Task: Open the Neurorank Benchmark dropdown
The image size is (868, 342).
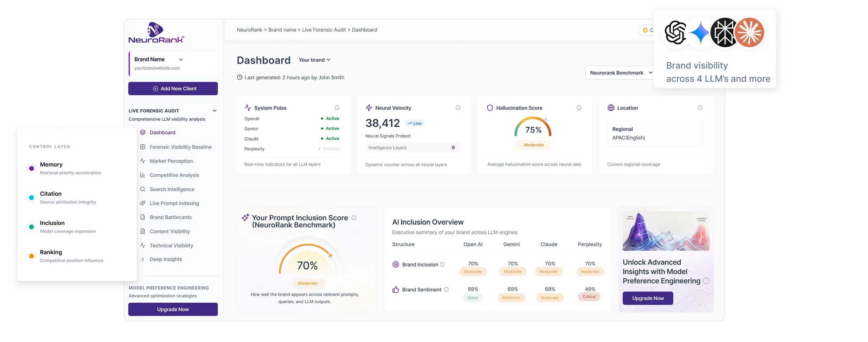Action: (x=620, y=73)
